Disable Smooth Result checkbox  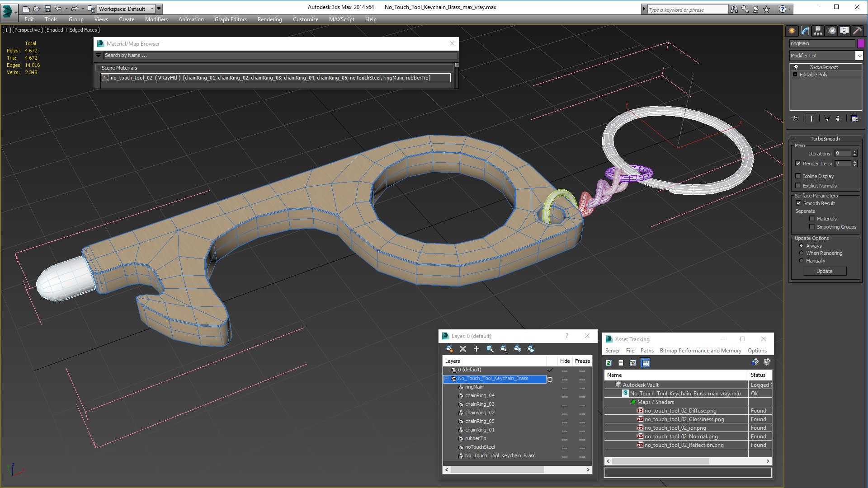pos(798,203)
